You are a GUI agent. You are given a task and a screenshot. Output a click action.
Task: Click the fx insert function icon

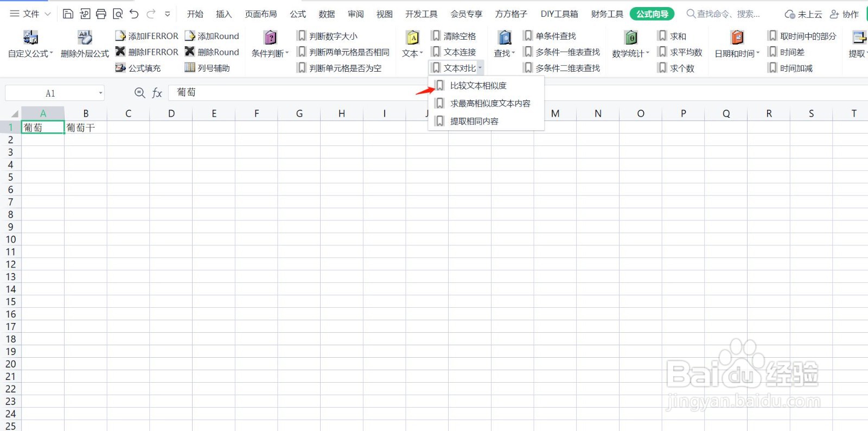click(157, 93)
